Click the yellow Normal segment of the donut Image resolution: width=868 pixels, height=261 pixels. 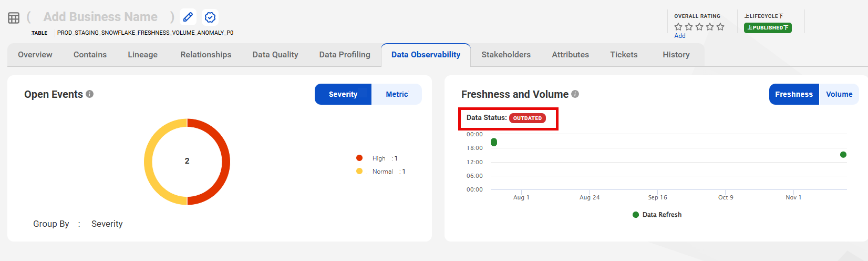(149, 162)
